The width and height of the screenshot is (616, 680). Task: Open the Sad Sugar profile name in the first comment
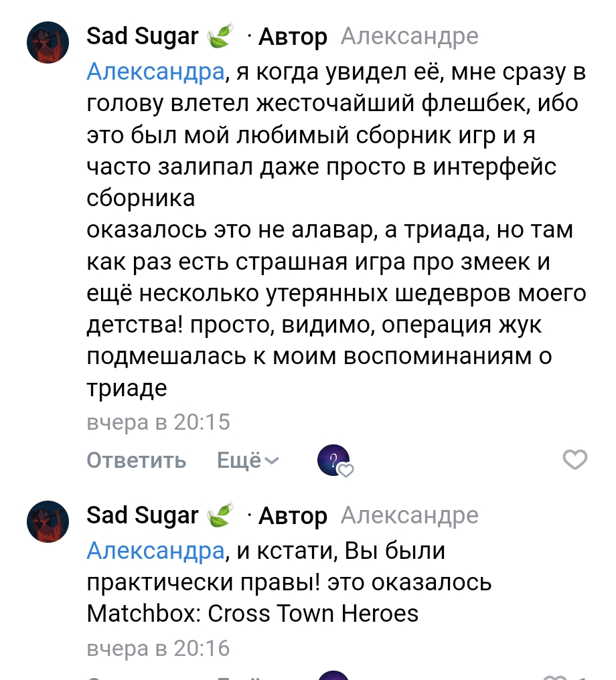143,36
